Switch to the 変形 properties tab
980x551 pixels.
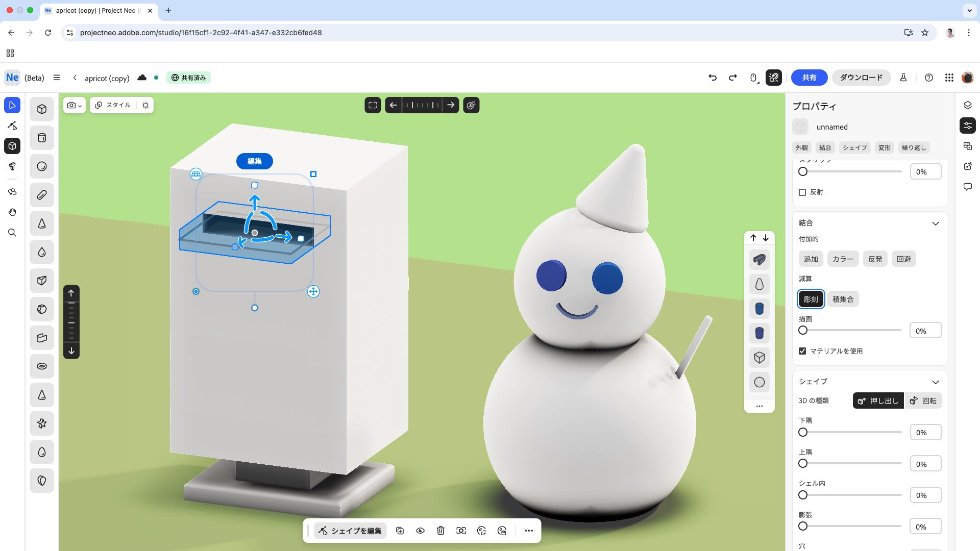884,147
